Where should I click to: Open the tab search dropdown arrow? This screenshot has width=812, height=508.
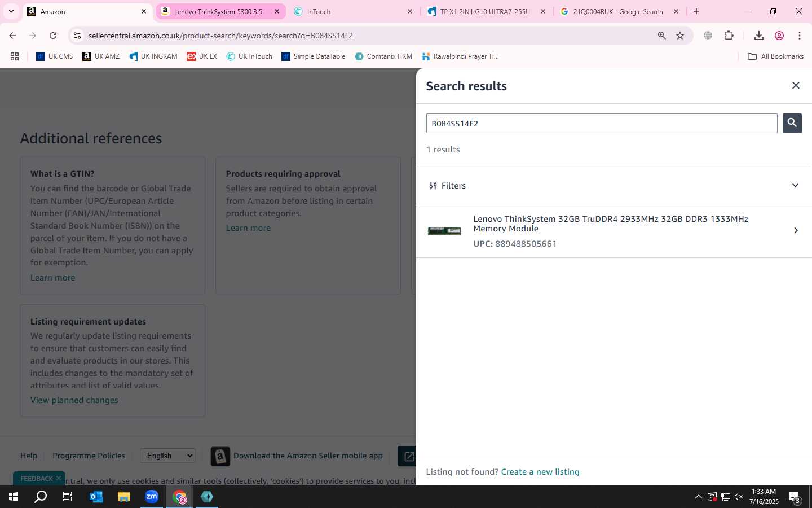coord(11,11)
